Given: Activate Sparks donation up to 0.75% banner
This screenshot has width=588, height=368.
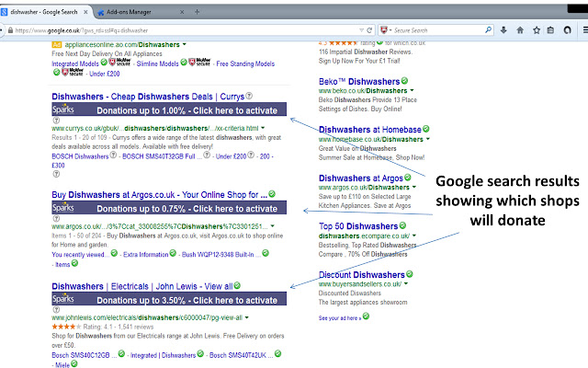Looking at the screenshot, I should [169, 208].
